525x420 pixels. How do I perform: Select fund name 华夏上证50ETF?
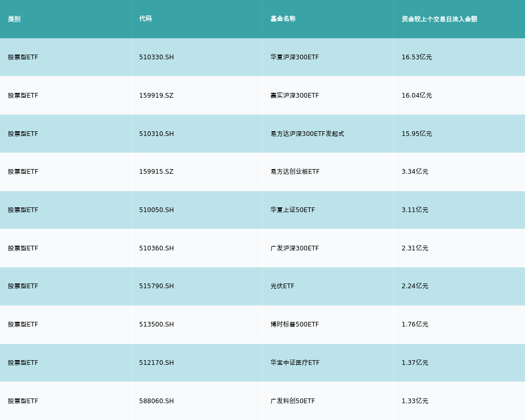tap(292, 210)
